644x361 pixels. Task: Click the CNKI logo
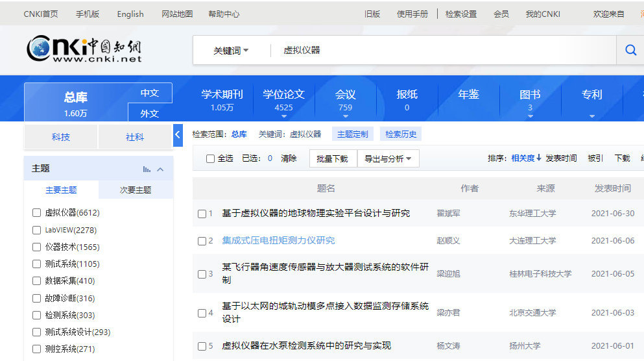[x=84, y=49]
